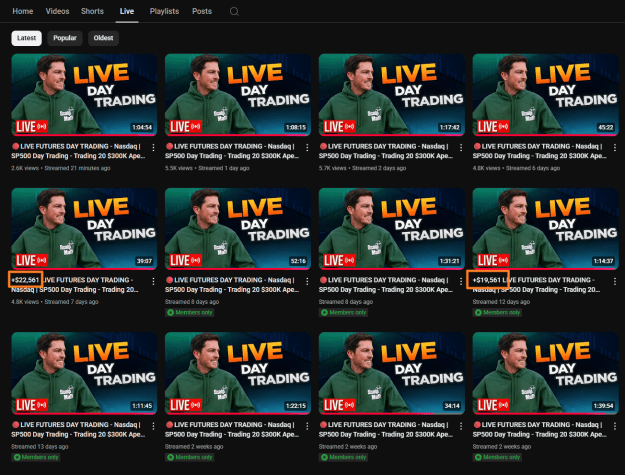Click the 'Streamed 6 days ago' text
Screen dimensions: 625x475
533,168
